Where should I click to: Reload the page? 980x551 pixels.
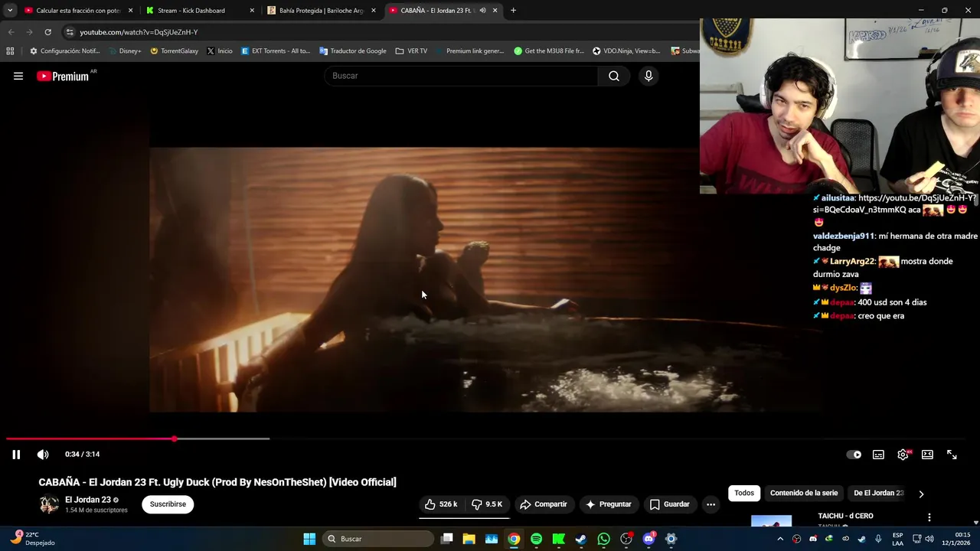pyautogui.click(x=47, y=32)
